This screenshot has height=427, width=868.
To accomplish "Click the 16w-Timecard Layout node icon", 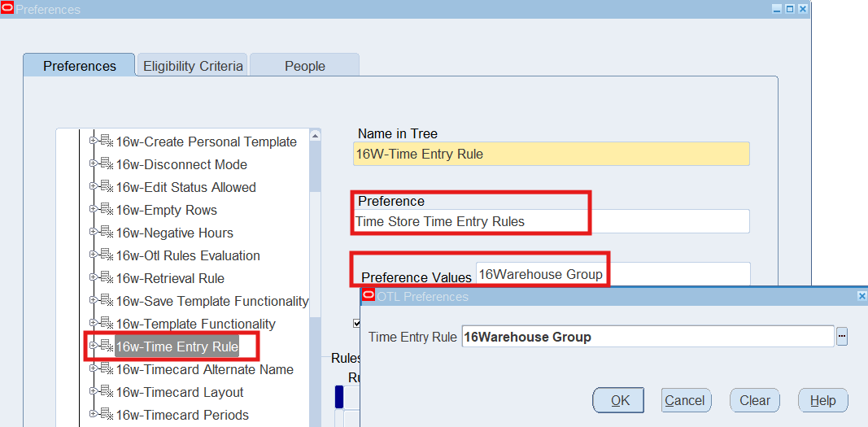I will coord(107,392).
